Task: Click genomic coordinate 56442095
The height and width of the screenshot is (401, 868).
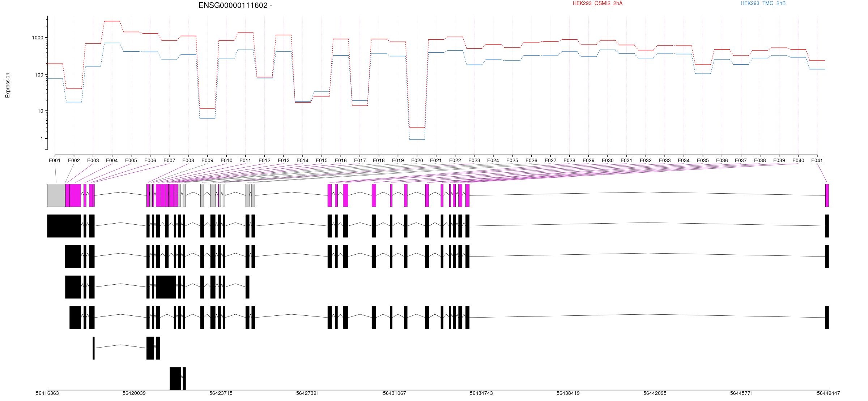Action: (655, 393)
